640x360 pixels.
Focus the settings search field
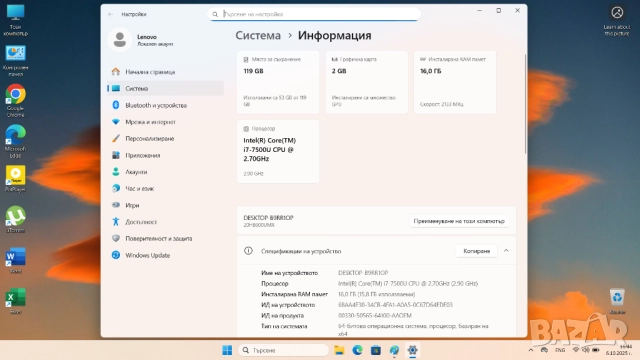click(314, 14)
